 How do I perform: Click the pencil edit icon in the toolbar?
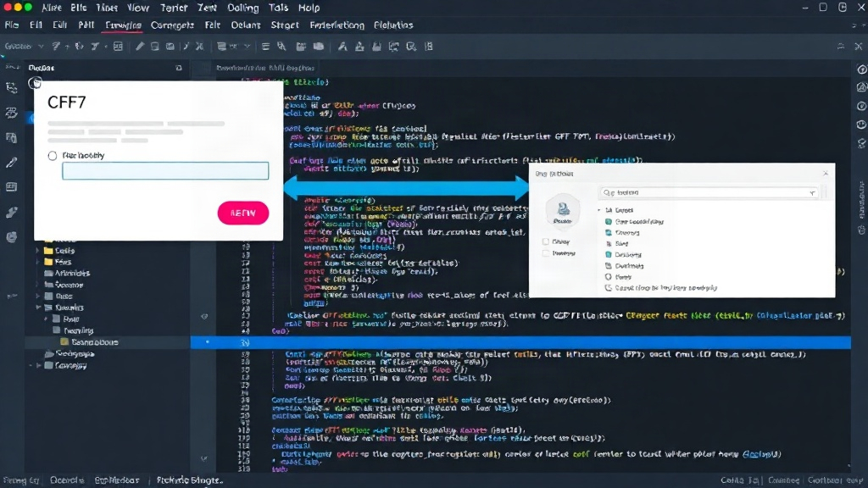click(x=140, y=47)
